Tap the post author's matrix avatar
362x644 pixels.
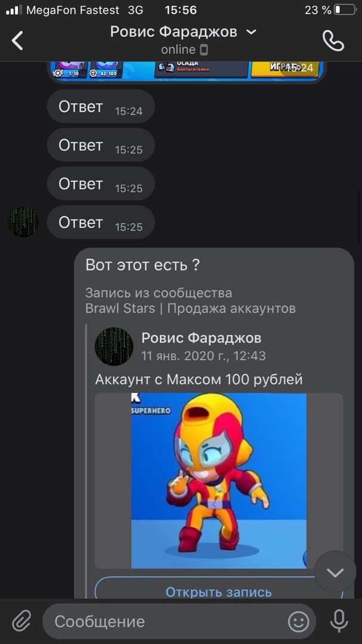point(114,346)
